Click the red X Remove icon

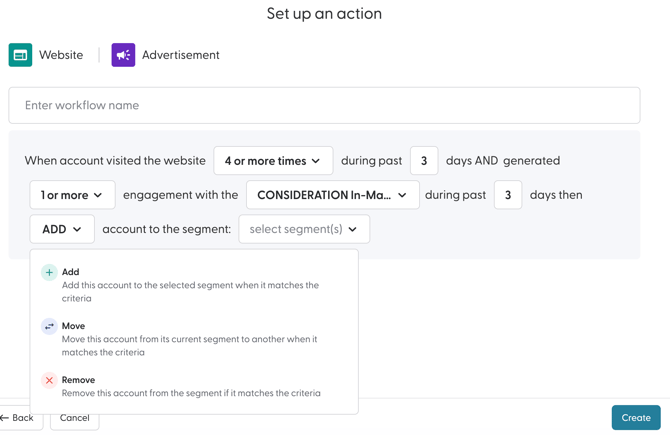point(49,380)
